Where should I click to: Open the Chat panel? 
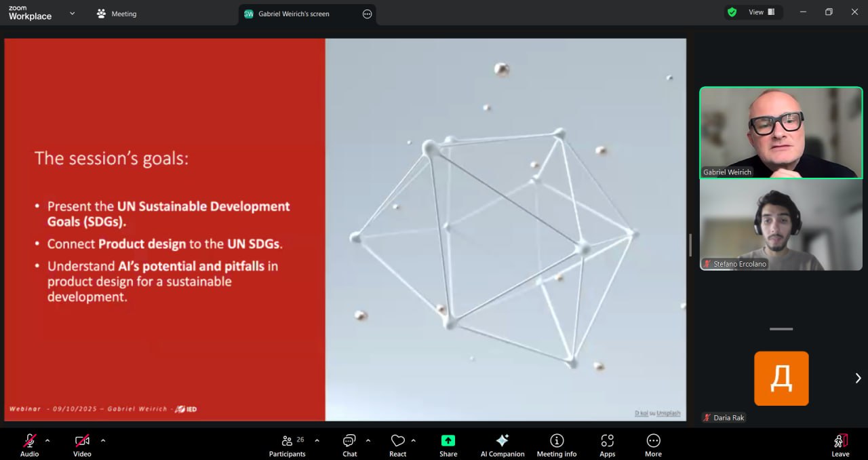[x=349, y=444]
